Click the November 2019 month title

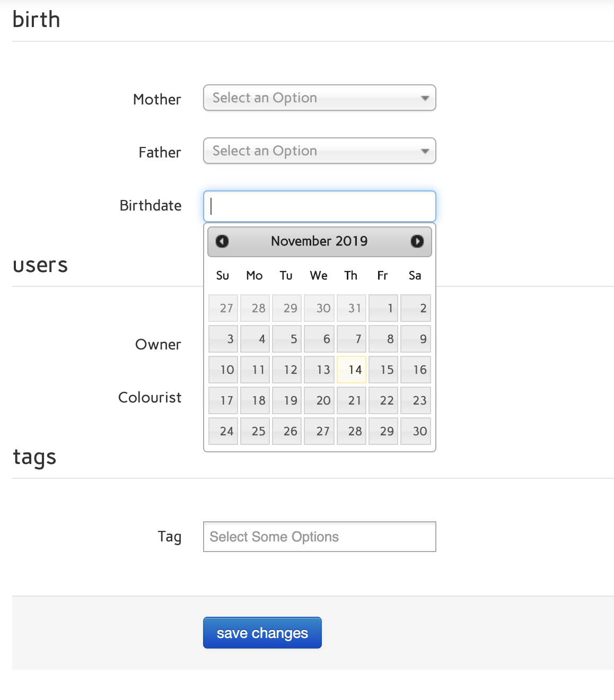[319, 241]
